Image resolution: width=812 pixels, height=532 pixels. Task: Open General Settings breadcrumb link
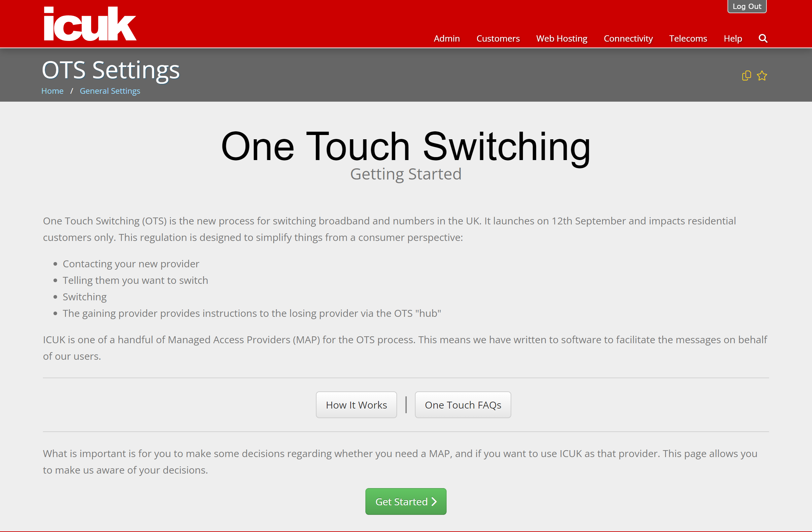(110, 91)
